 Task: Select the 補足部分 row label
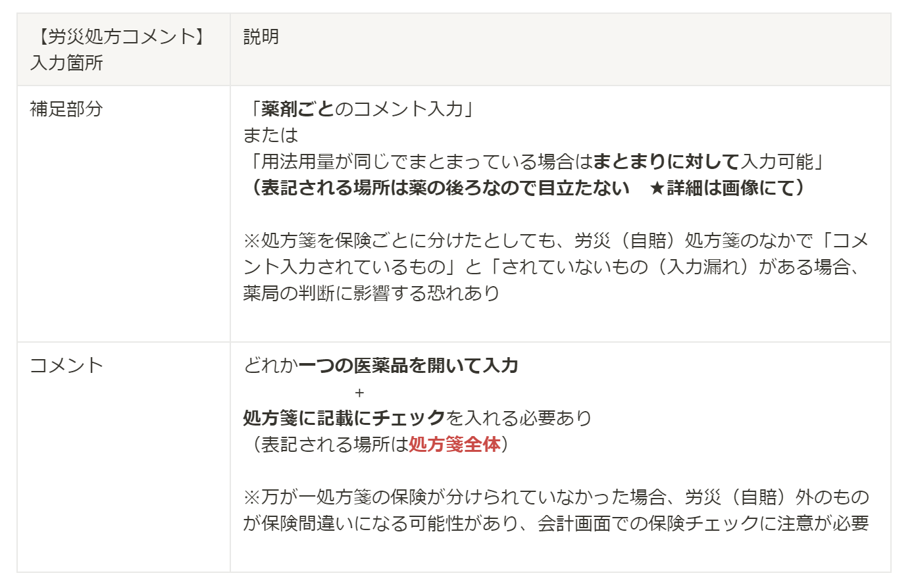click(66, 109)
